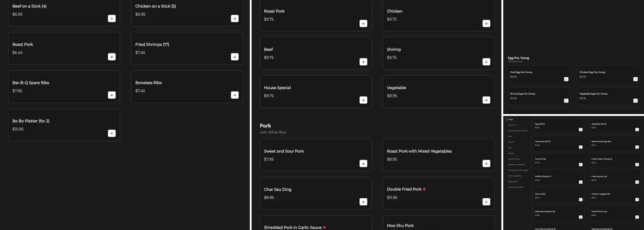Image resolution: width=644 pixels, height=230 pixels.
Task: Click the plus on House Special
Action: 363,100
